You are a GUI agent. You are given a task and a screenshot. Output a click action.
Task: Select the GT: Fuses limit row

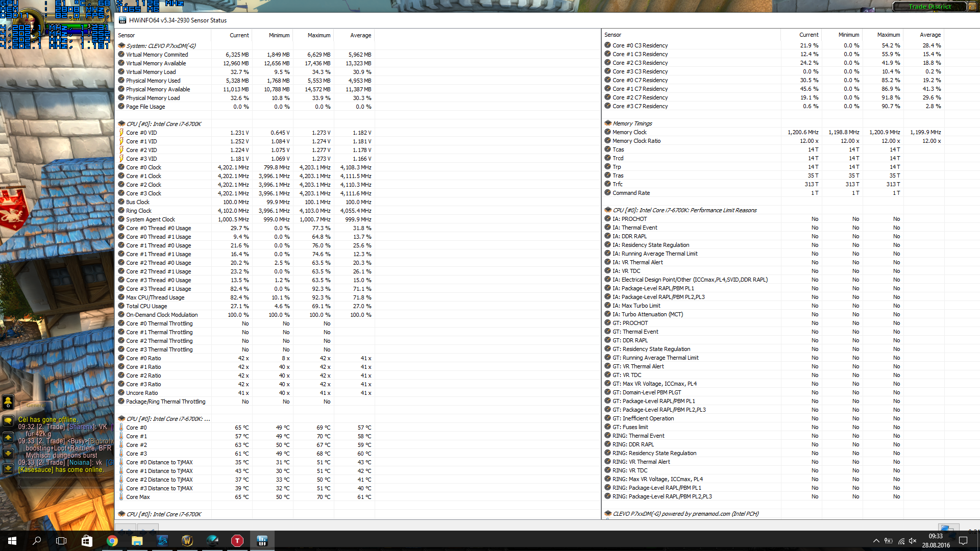774,427
